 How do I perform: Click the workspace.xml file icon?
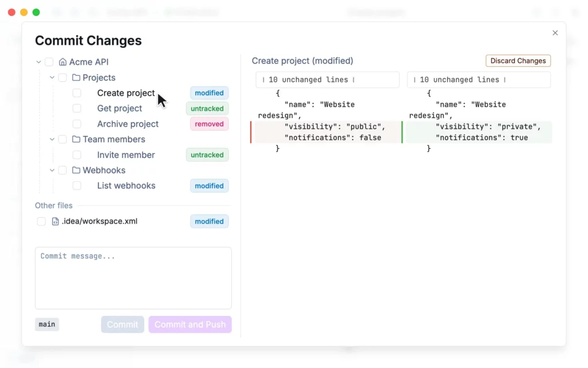(55, 221)
